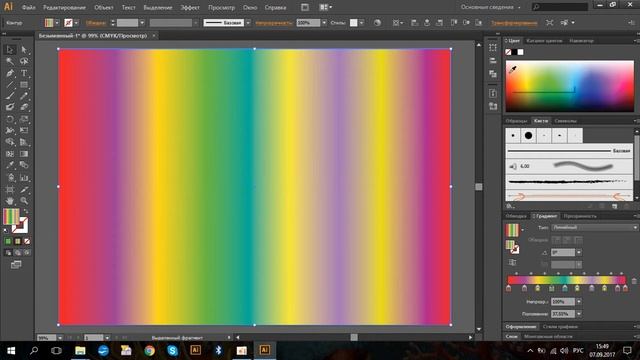Screen dimensions: 640x360
Task: Select the Magic Wand tool
Action: (10, 61)
